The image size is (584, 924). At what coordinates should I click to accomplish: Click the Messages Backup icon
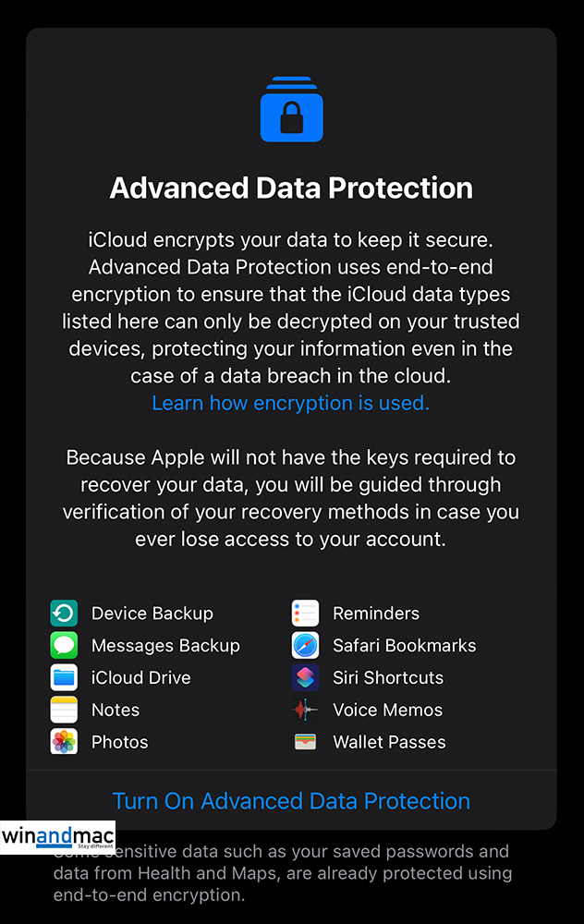64,646
